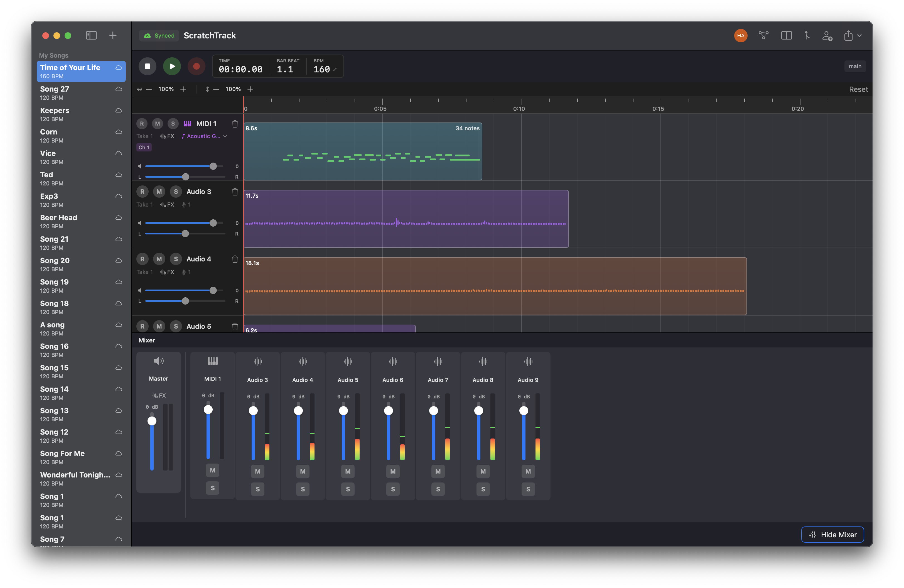The image size is (904, 588).
Task: Click the red record button
Action: tap(196, 66)
